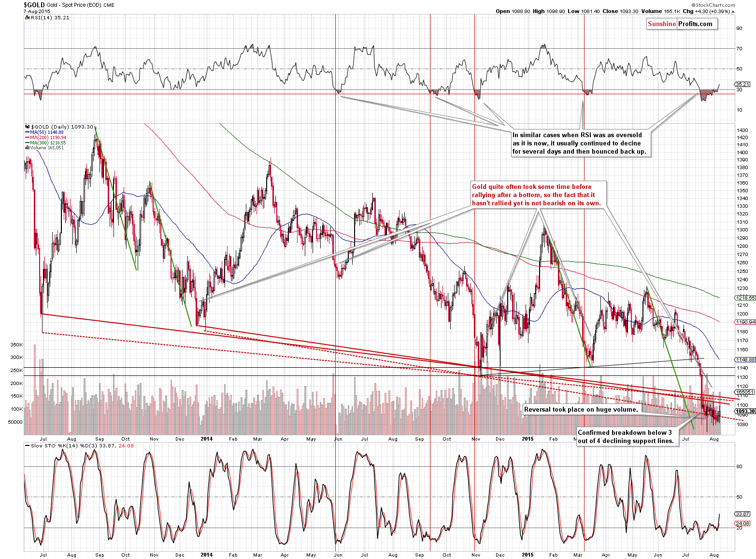Click the 80 level on stochastic axis
The width and height of the screenshot is (756, 559).
[x=739, y=467]
